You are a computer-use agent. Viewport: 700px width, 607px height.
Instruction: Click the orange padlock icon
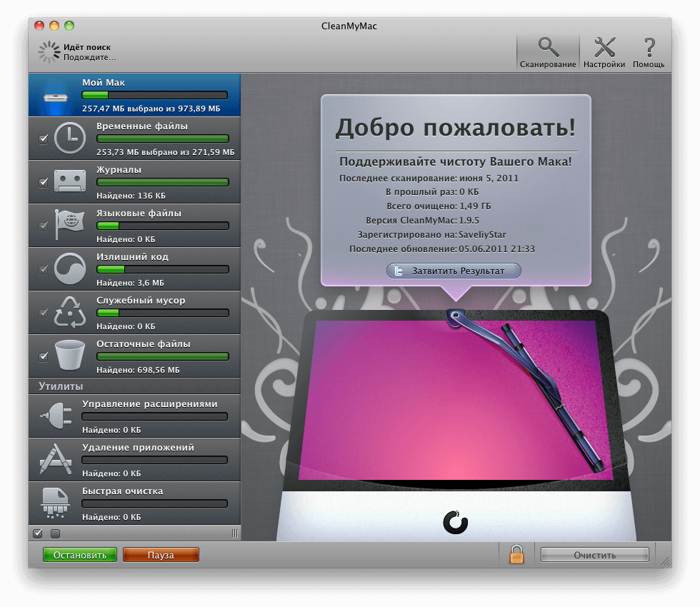[516, 554]
